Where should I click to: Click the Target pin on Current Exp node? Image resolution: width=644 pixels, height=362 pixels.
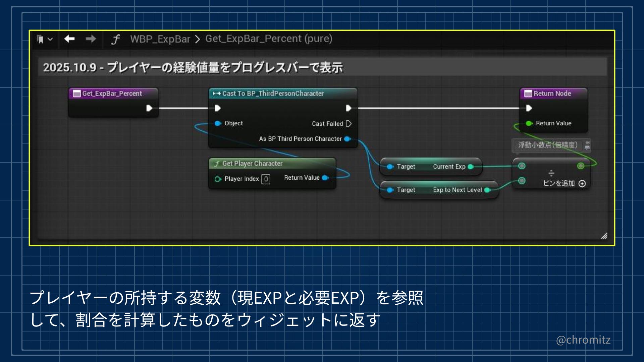tap(390, 167)
